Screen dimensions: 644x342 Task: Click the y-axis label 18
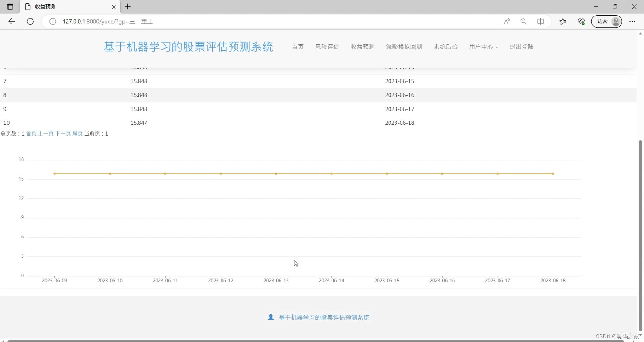tap(21, 159)
